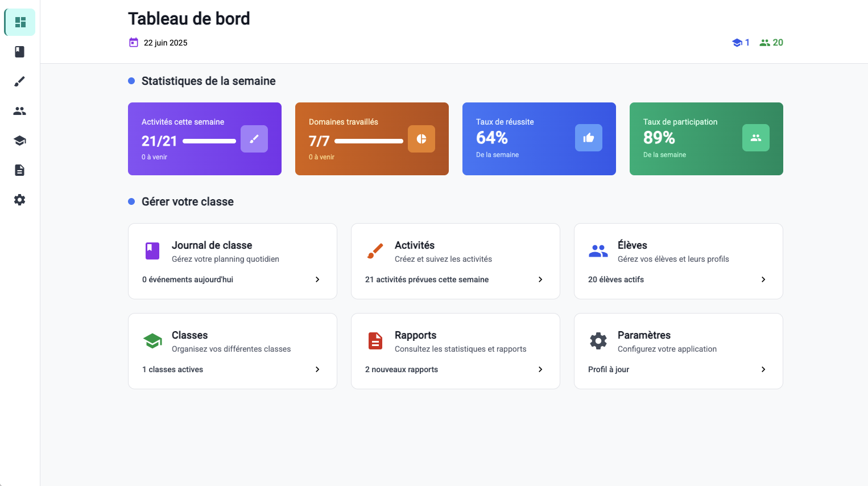Click '0 événements aujourd'hui' text
Viewport: 868px width, 486px height.
[188, 279]
